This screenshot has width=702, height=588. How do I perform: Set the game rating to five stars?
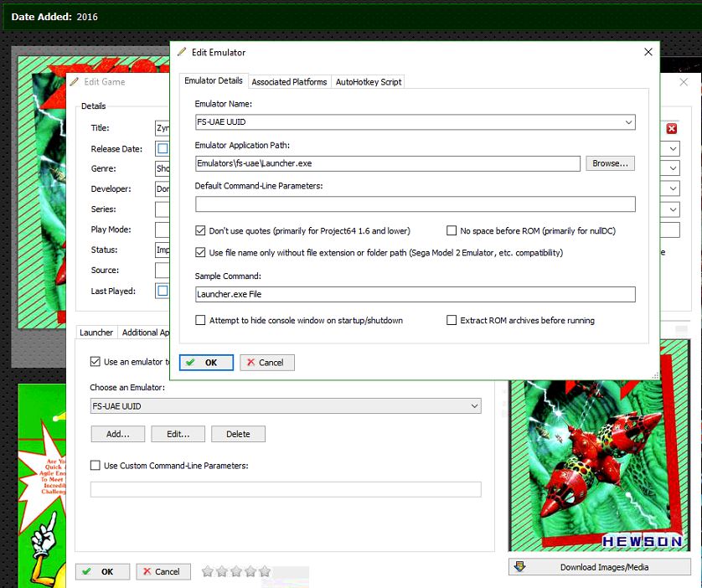(265, 571)
